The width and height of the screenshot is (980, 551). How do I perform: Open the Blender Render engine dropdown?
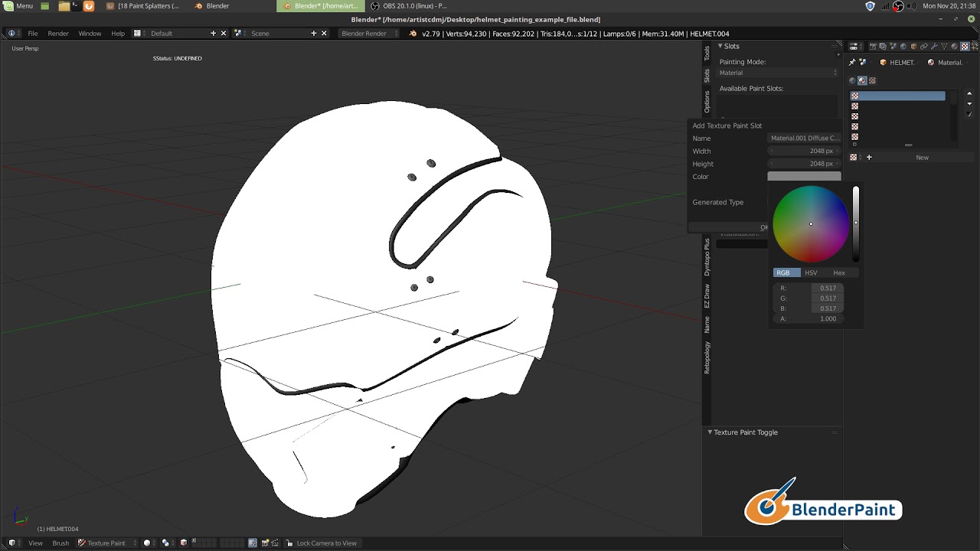point(369,34)
